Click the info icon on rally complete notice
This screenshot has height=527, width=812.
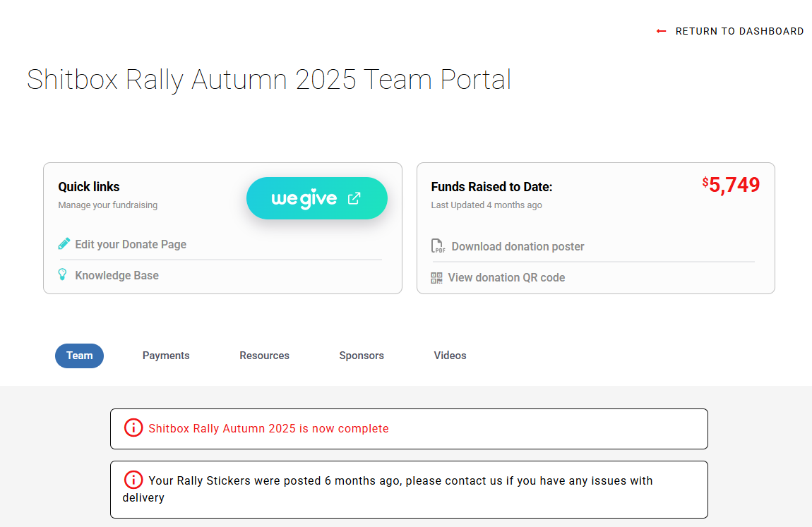[133, 428]
